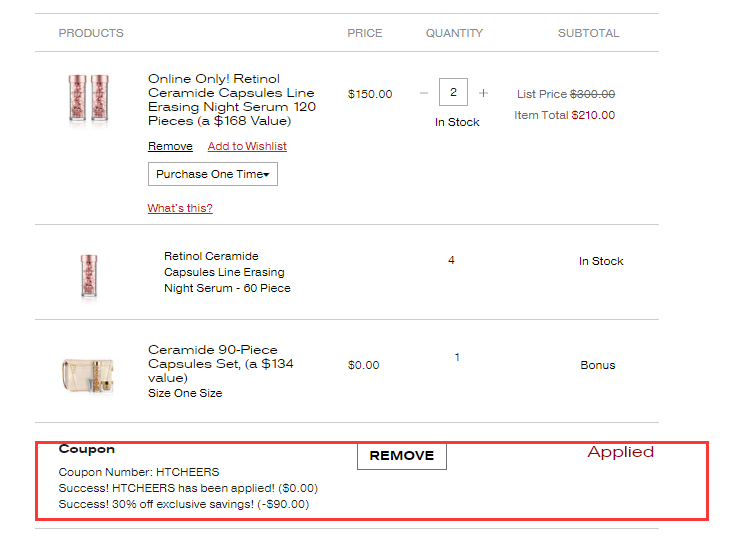Open the 120 Pieces serum product image
Screen dimensions: 732x536
click(89, 99)
